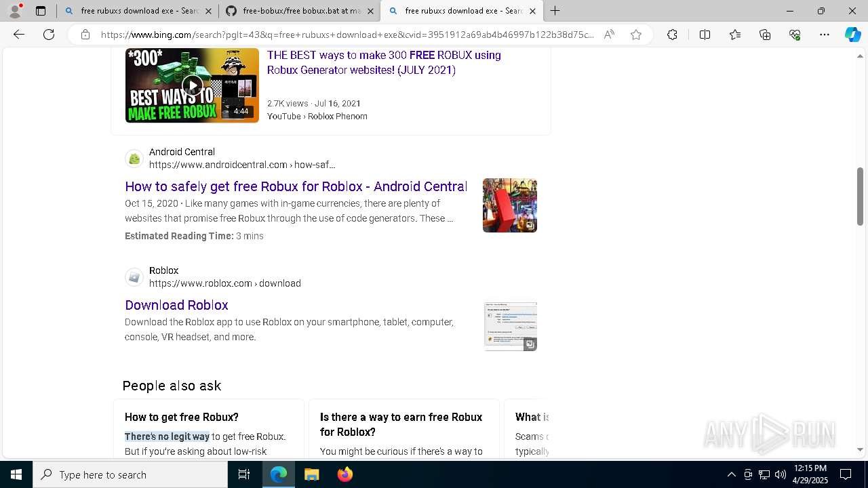
Task: Click the Estimated Reading Time: 3 mins text
Action: click(x=194, y=236)
